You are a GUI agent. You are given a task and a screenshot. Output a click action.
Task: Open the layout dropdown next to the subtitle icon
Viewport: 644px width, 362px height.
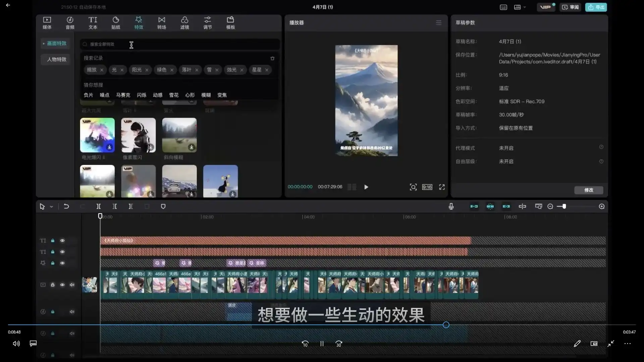click(x=519, y=7)
